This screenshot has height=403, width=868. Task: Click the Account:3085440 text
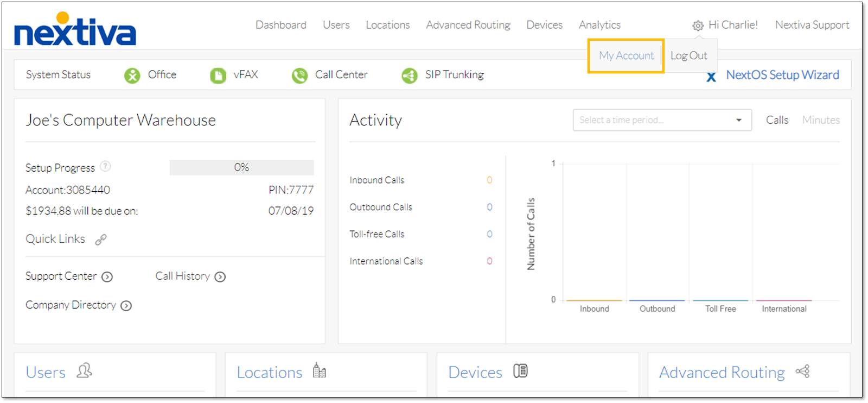coord(68,190)
